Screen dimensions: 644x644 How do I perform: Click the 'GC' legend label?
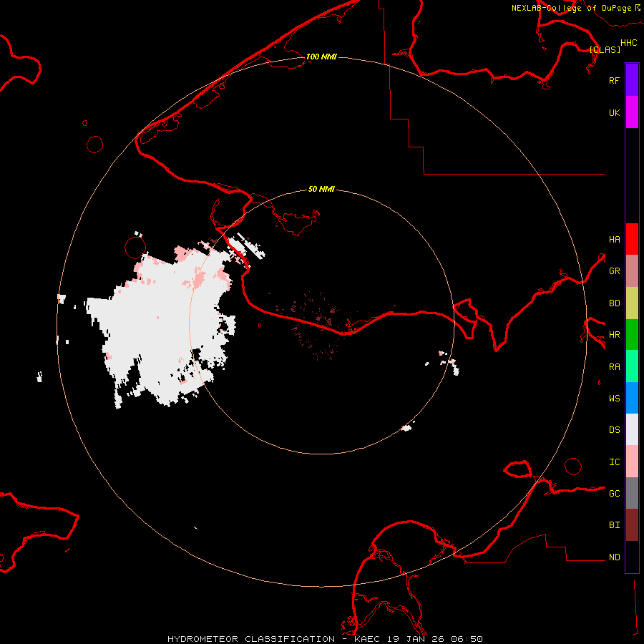pos(614,494)
